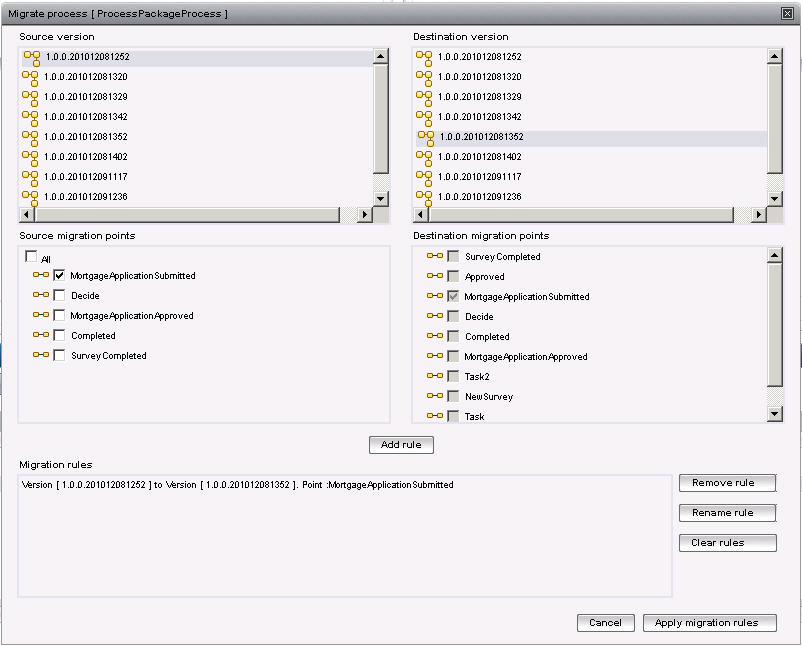802x646 pixels.
Task: Click destination migration points scroll down arrow
Action: (x=775, y=414)
